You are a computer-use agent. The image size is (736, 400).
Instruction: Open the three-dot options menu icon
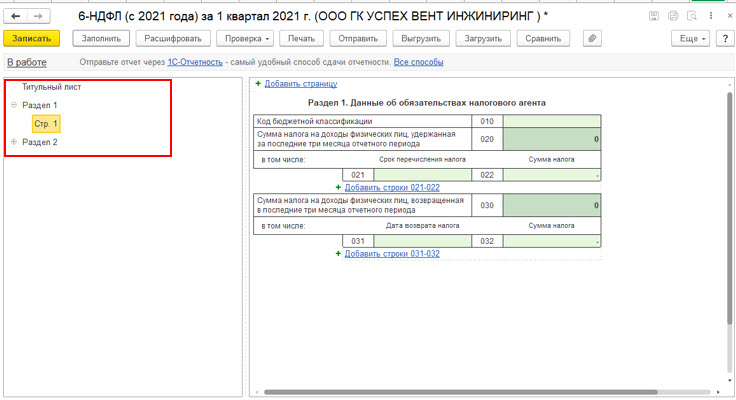pos(711,16)
